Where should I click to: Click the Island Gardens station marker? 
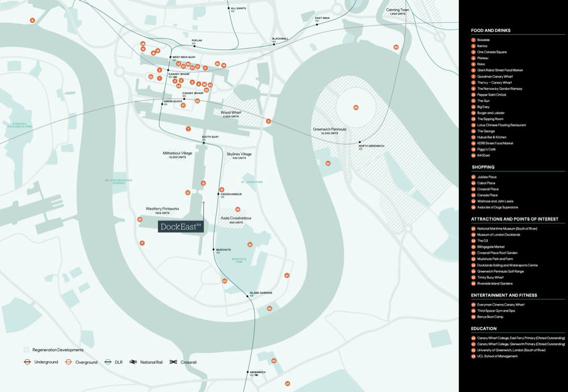(248, 296)
